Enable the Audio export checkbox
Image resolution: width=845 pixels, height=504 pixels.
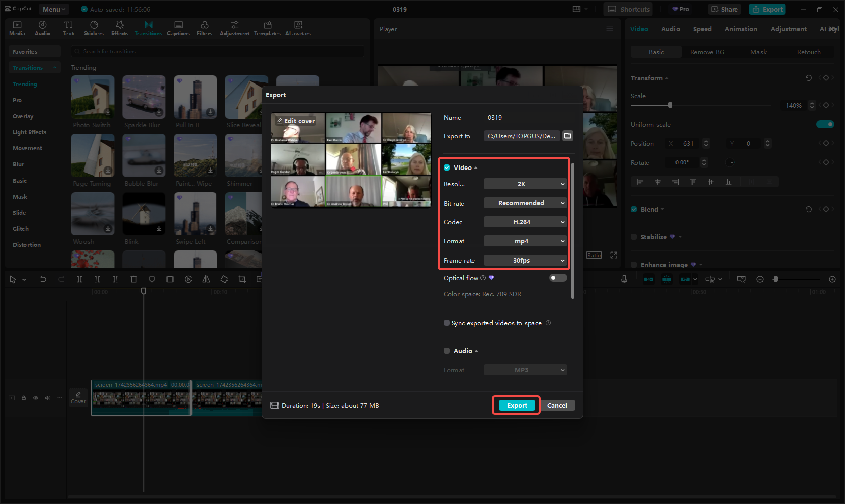click(x=447, y=351)
